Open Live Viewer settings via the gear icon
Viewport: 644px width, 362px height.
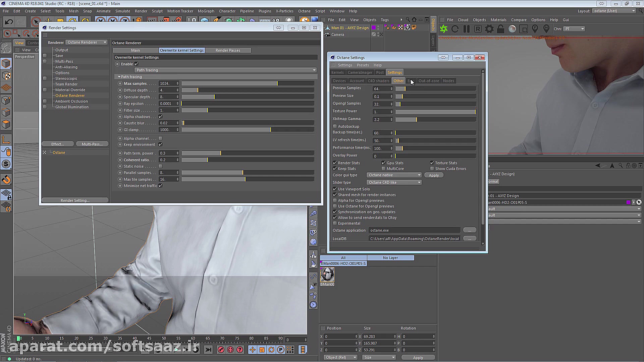tap(489, 29)
